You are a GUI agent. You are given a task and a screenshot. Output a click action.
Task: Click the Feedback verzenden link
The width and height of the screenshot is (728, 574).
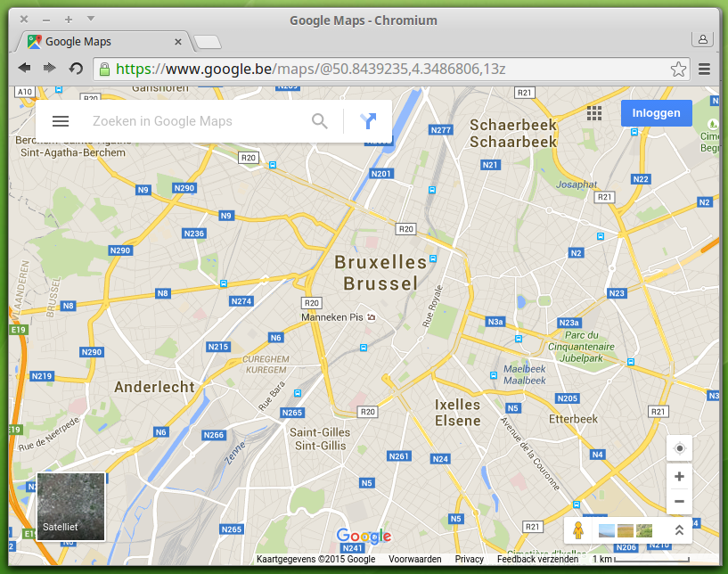coord(536,560)
